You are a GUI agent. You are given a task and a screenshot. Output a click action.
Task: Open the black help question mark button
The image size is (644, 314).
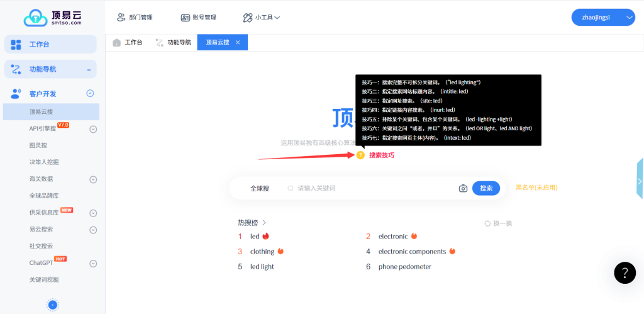pyautogui.click(x=625, y=272)
